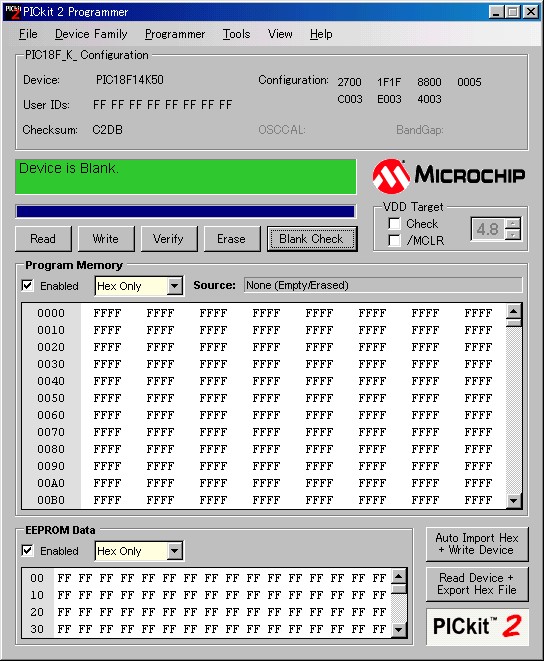Click the Erase button
This screenshot has width=544, height=661.
(232, 239)
